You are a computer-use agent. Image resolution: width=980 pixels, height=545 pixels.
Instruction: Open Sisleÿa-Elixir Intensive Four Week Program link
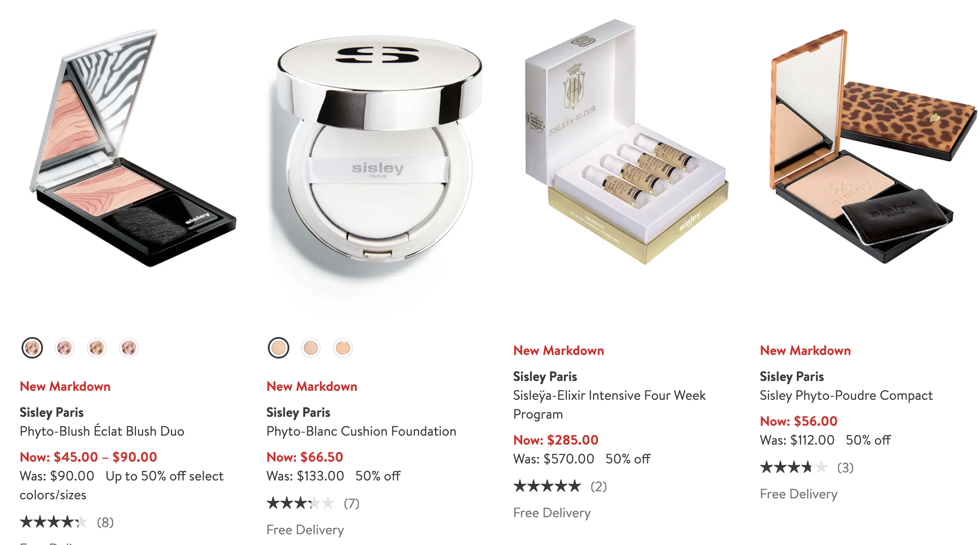[x=609, y=405]
